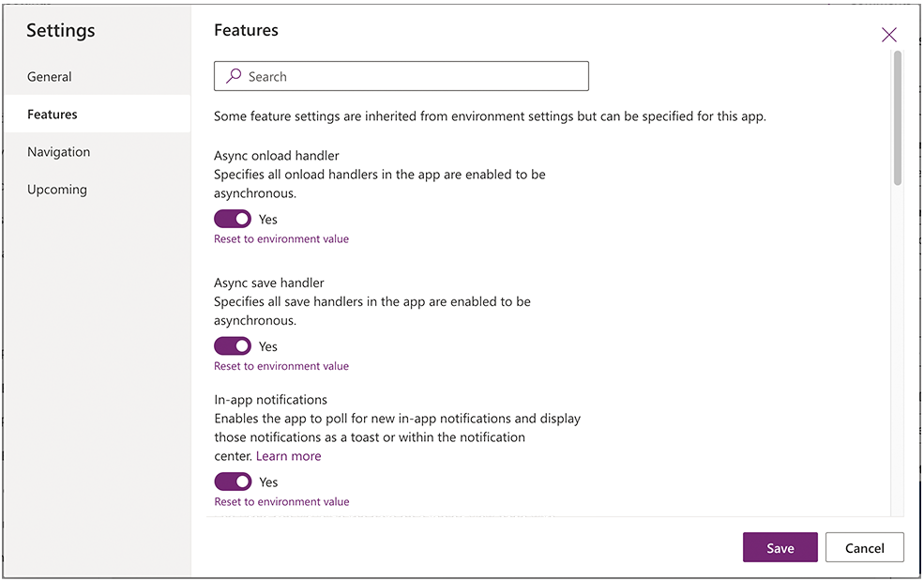Click the Yes label beside Async save toggle
This screenshot has height=581, width=924.
point(268,347)
